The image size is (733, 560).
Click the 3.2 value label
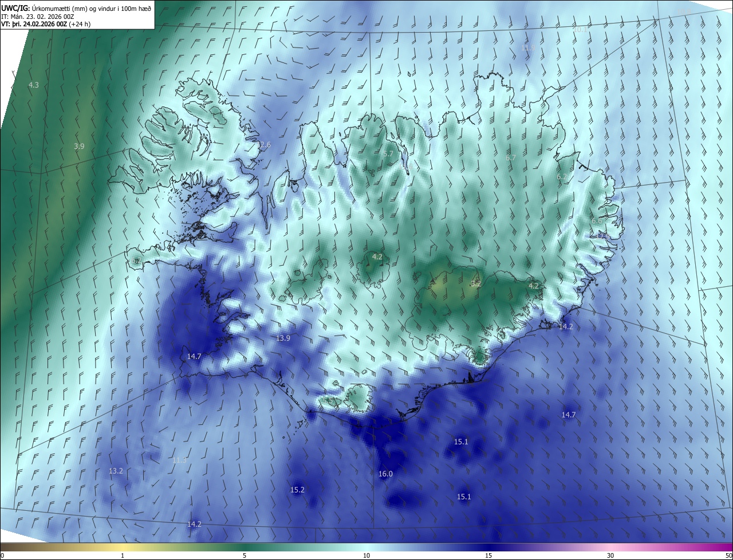point(476,284)
